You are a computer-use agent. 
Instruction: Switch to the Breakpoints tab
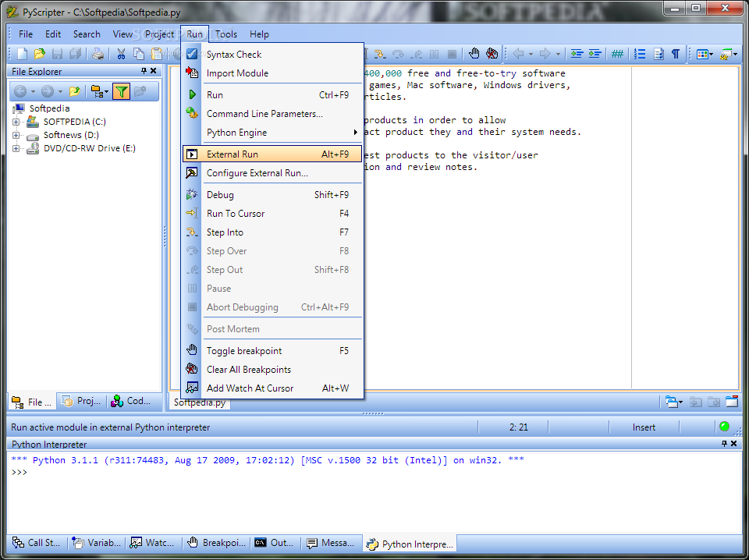point(216,543)
